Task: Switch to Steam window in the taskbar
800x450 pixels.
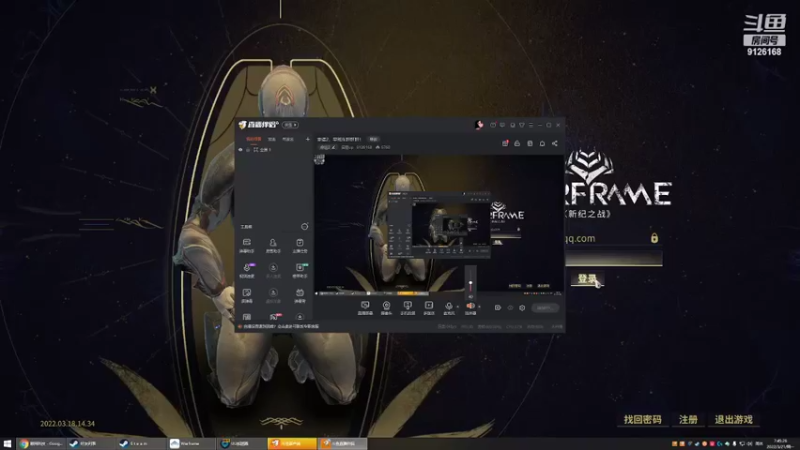Action: pos(141,444)
